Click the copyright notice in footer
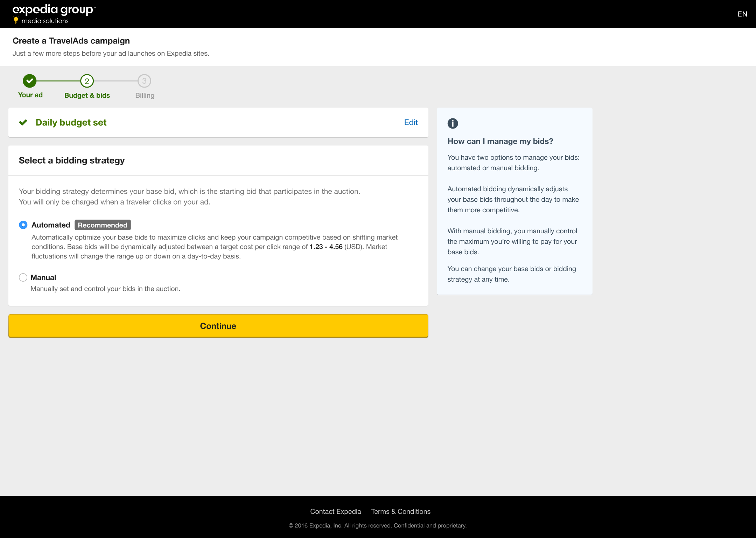756x538 pixels. click(x=378, y=525)
